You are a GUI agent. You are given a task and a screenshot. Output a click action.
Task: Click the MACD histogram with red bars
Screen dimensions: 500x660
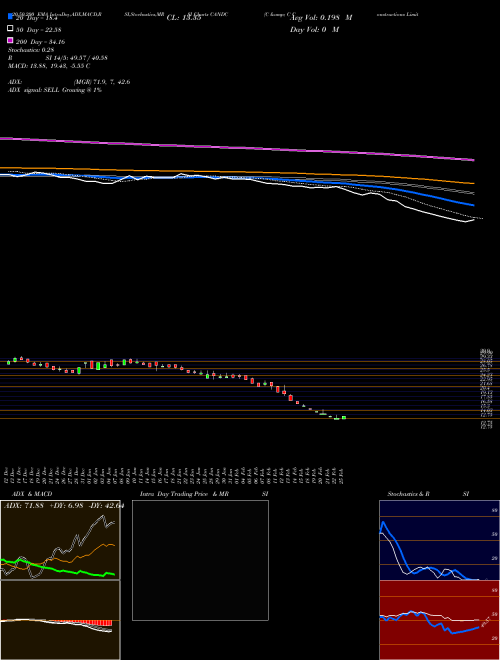click(x=60, y=620)
